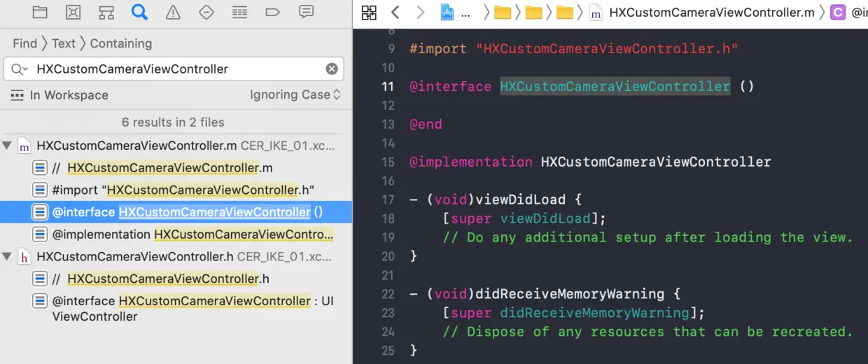Open the search options magnifier dropdown
This screenshot has height=364, width=868.
coord(20,69)
